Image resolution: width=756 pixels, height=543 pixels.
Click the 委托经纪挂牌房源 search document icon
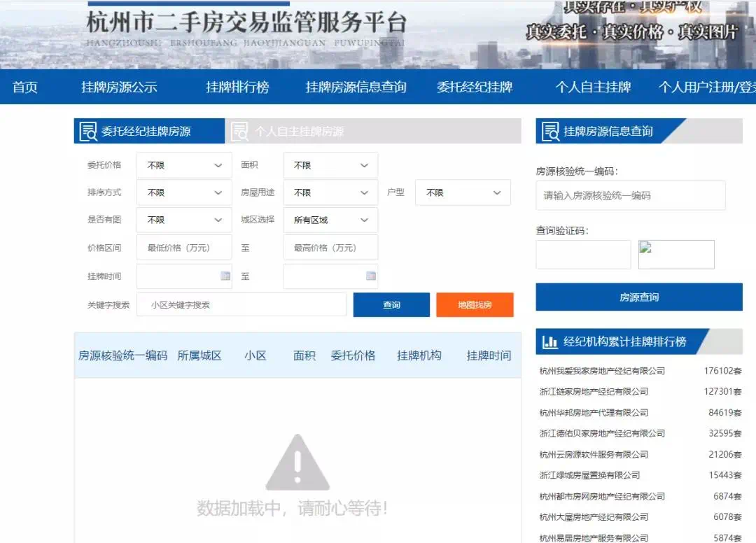[88, 132]
